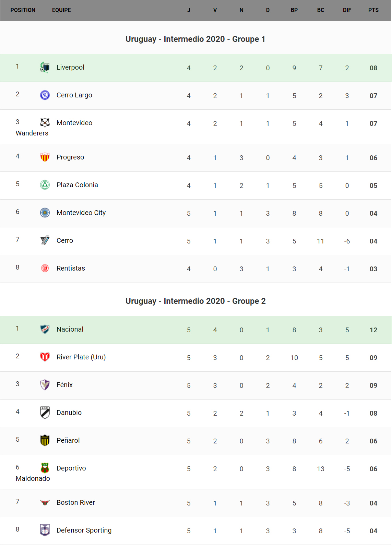Click the Groupe 1 section heading
This screenshot has height=548, width=392.
[x=195, y=39]
